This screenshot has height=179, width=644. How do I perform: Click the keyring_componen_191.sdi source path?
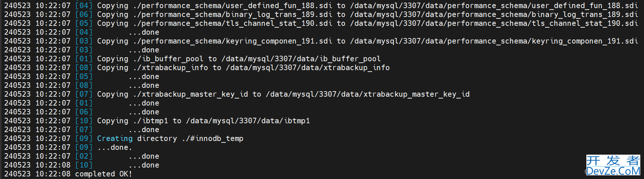[x=232, y=41]
